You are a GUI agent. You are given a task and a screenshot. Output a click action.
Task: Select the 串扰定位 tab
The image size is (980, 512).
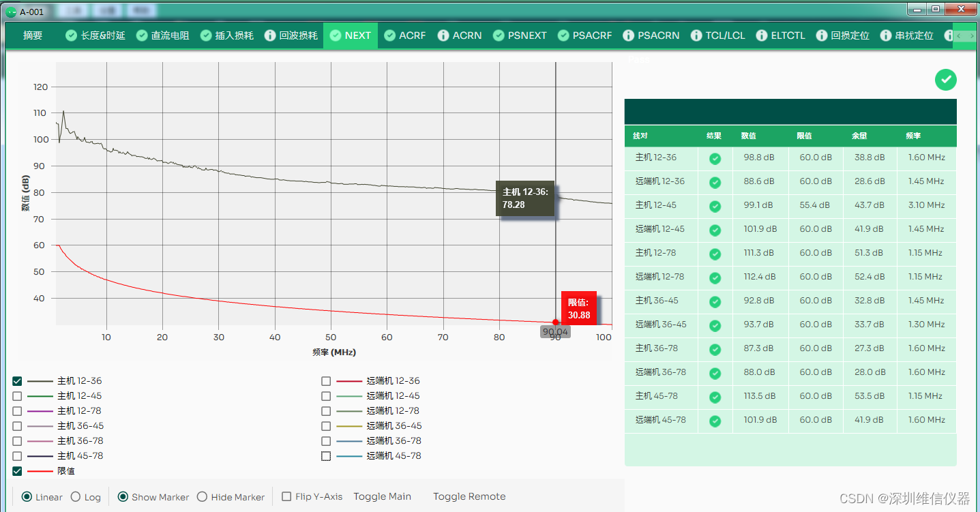[906, 35]
